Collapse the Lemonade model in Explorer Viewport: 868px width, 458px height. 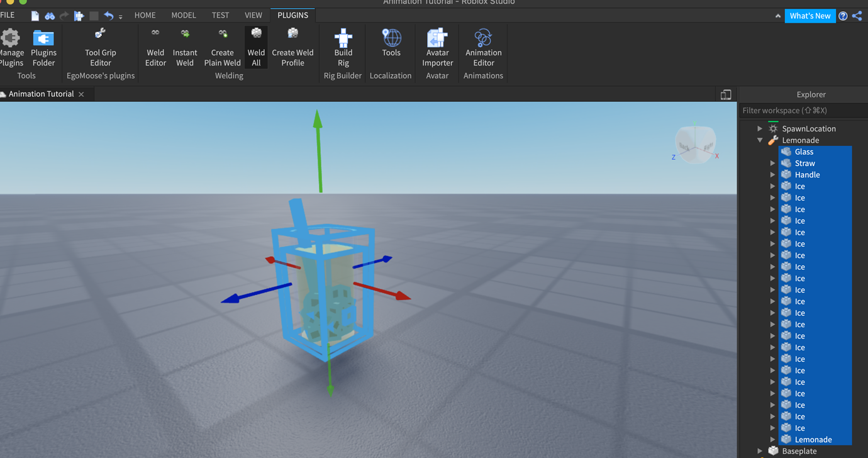coord(760,140)
